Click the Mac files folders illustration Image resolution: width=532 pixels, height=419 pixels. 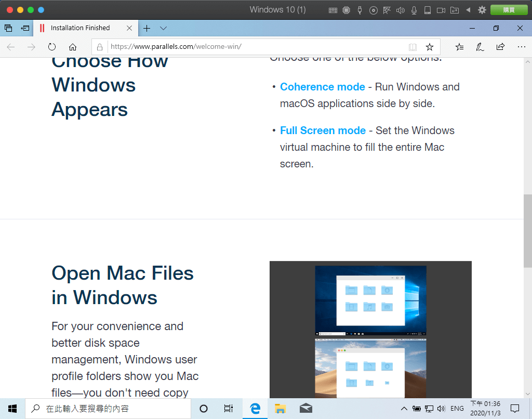370,330
